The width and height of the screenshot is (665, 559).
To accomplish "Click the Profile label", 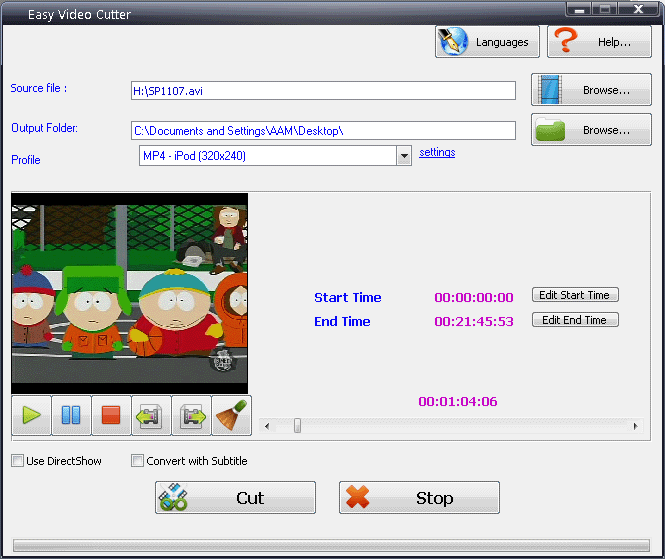I will coord(26,160).
